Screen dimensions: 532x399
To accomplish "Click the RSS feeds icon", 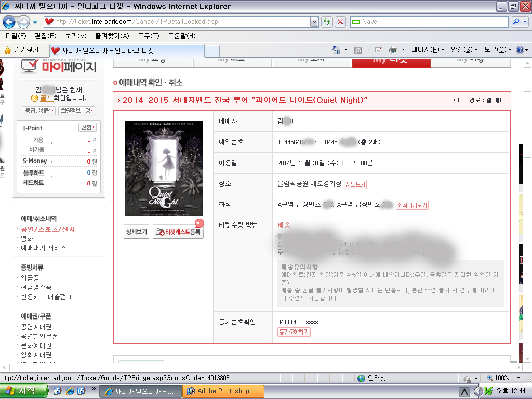I will 358,50.
